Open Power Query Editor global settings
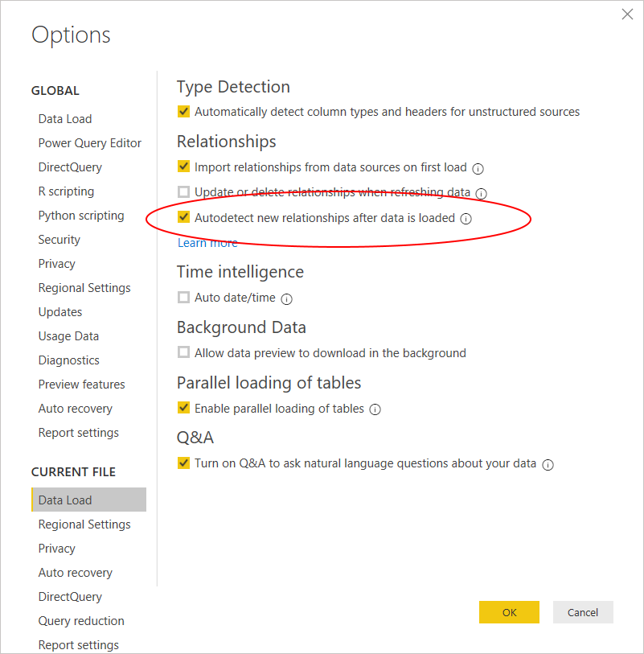Viewport: 644px width, 654px height. pos(89,143)
